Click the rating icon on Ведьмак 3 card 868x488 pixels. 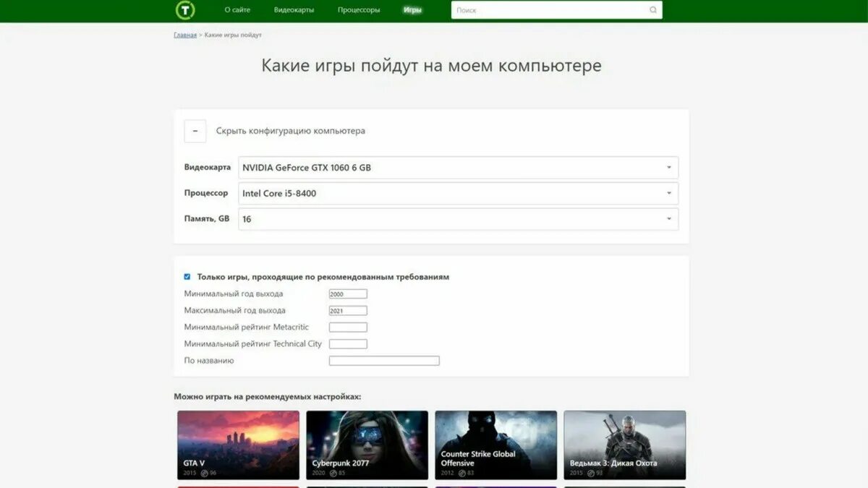(x=591, y=473)
